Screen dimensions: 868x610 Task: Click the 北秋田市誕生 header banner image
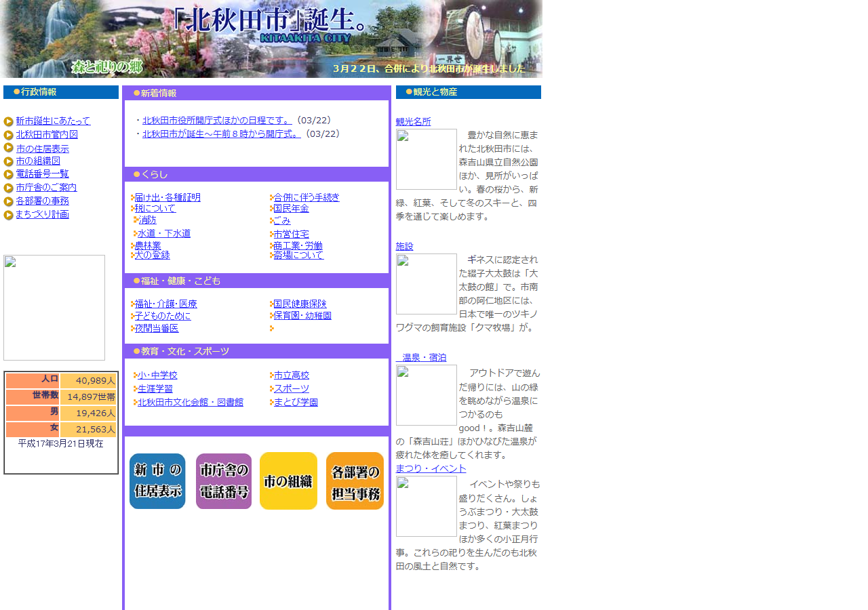coord(271,39)
